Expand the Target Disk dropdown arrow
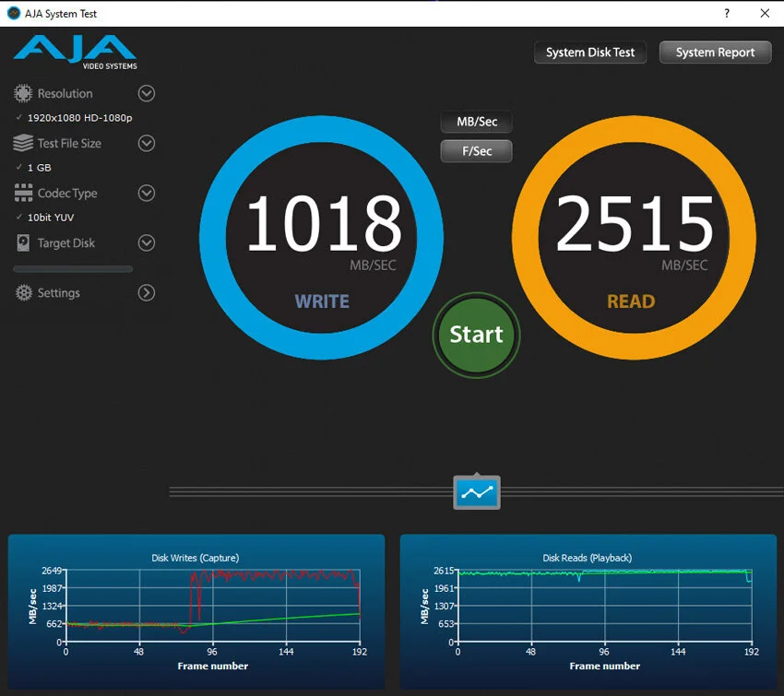Viewport: 784px width, 696px height. (147, 242)
